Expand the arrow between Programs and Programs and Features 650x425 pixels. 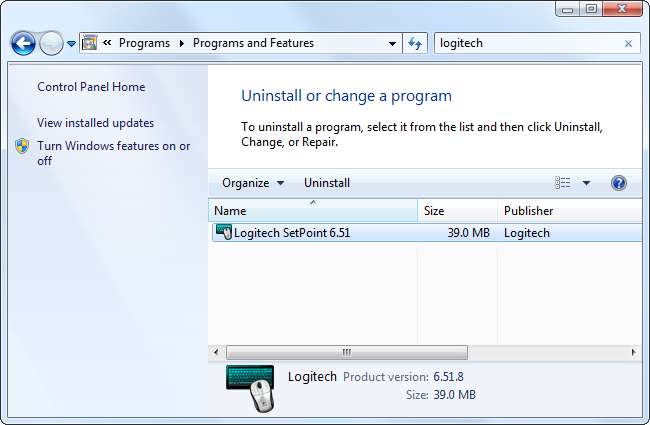pyautogui.click(x=182, y=43)
